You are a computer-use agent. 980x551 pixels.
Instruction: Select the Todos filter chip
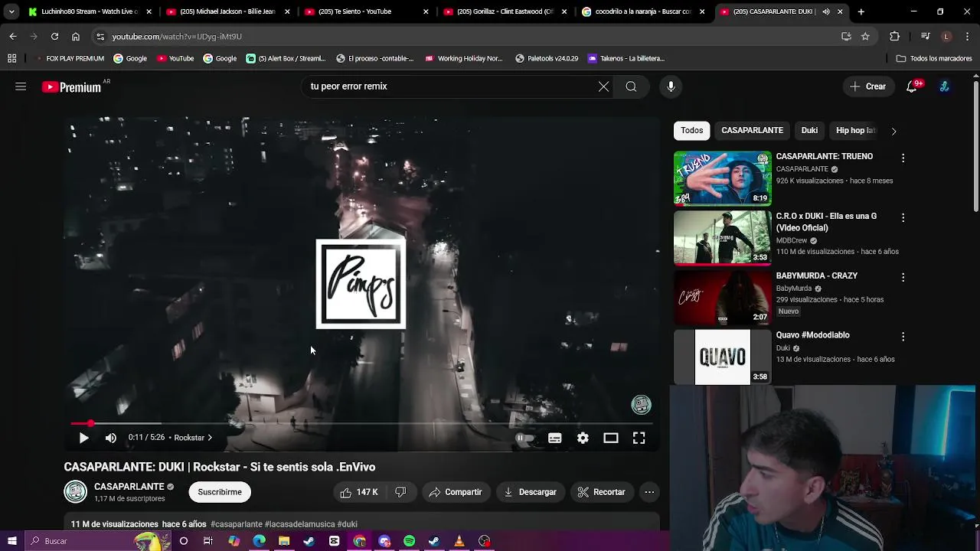click(691, 131)
